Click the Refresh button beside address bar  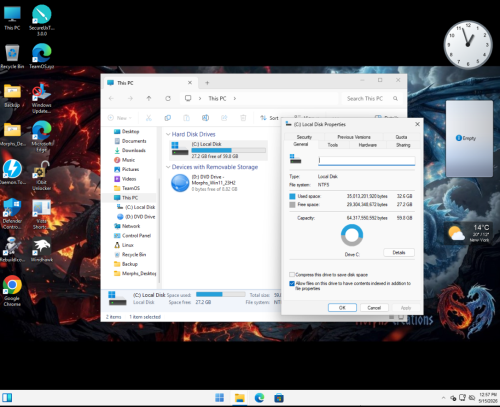pyautogui.click(x=168, y=98)
